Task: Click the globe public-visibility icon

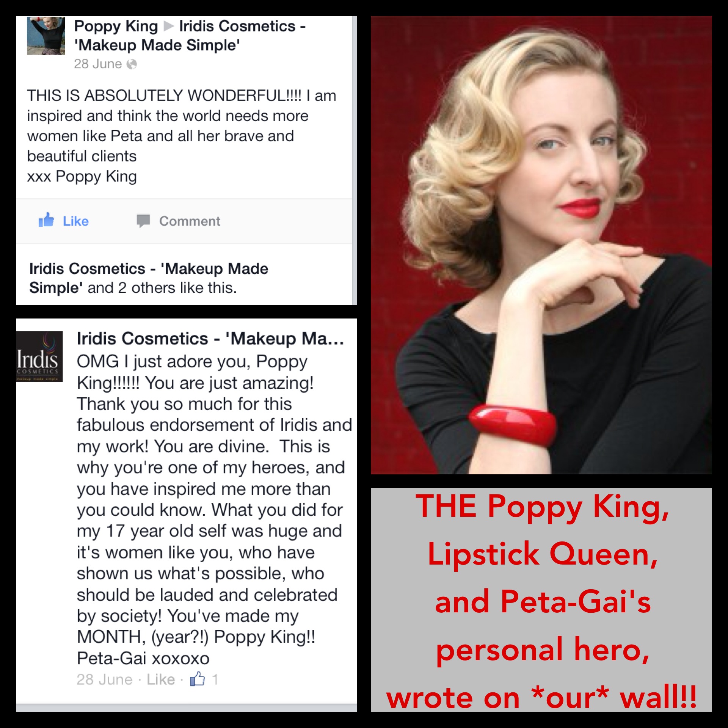Action: [x=132, y=64]
